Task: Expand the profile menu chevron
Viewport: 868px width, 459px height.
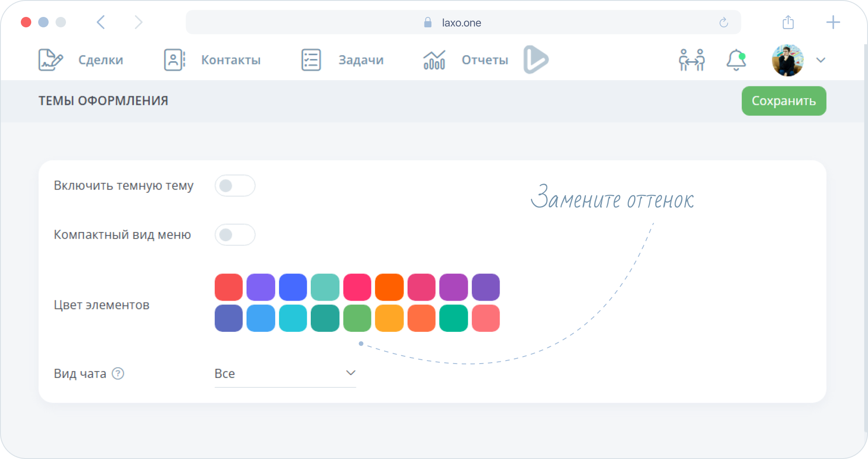Action: pos(821,60)
